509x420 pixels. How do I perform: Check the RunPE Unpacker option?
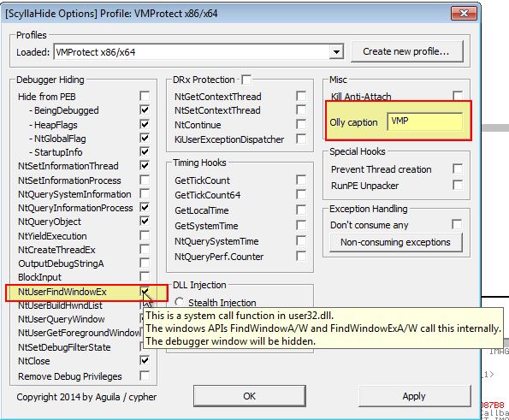click(458, 185)
